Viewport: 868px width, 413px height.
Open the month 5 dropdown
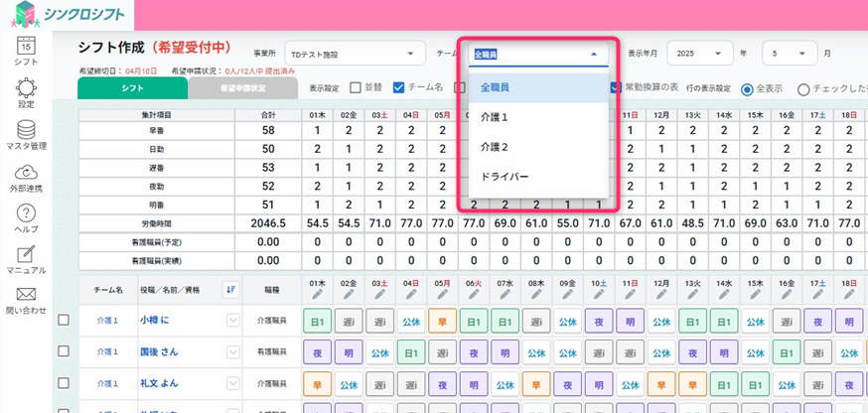790,54
